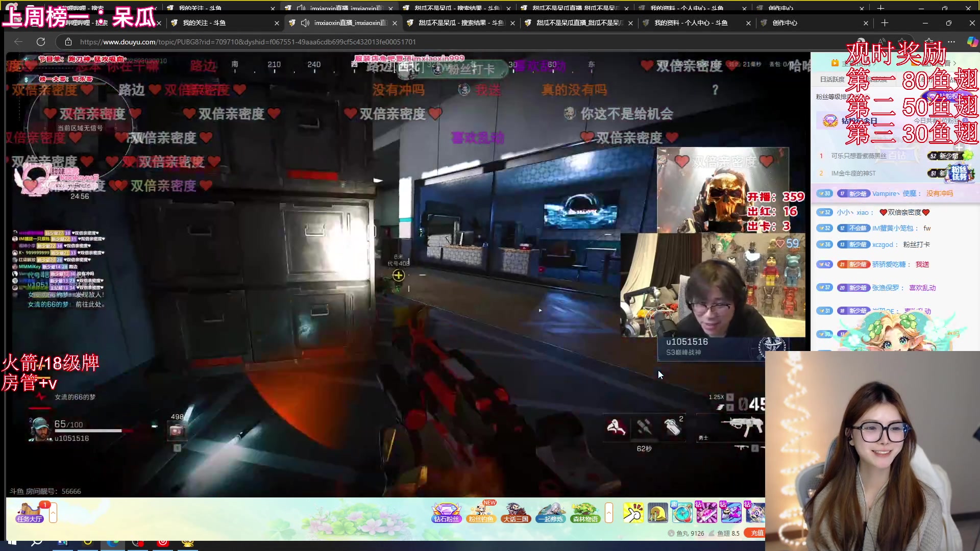Close the 我的关注 tab
Screen dimensions: 980x551
pyautogui.click(x=277, y=23)
